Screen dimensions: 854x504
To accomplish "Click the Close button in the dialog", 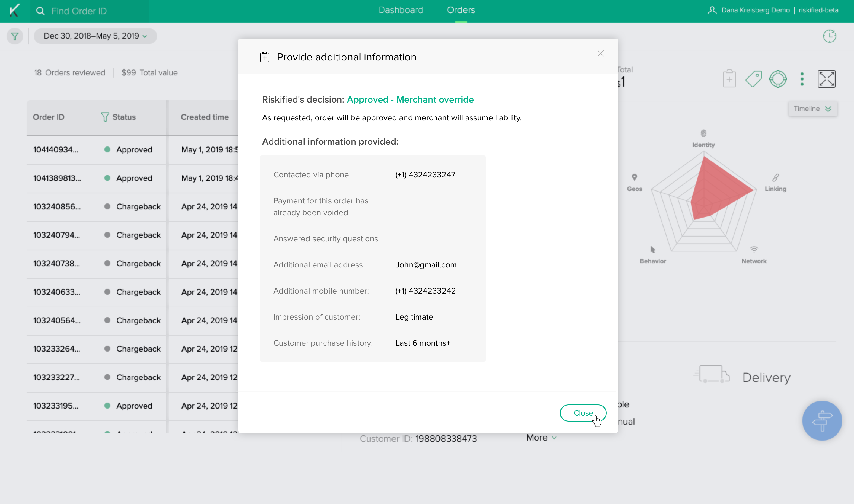I will [583, 413].
